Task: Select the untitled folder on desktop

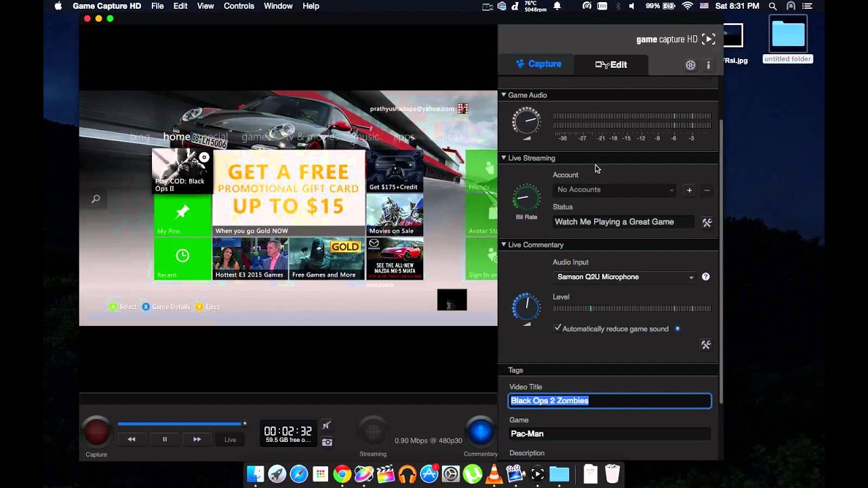Action: (788, 39)
